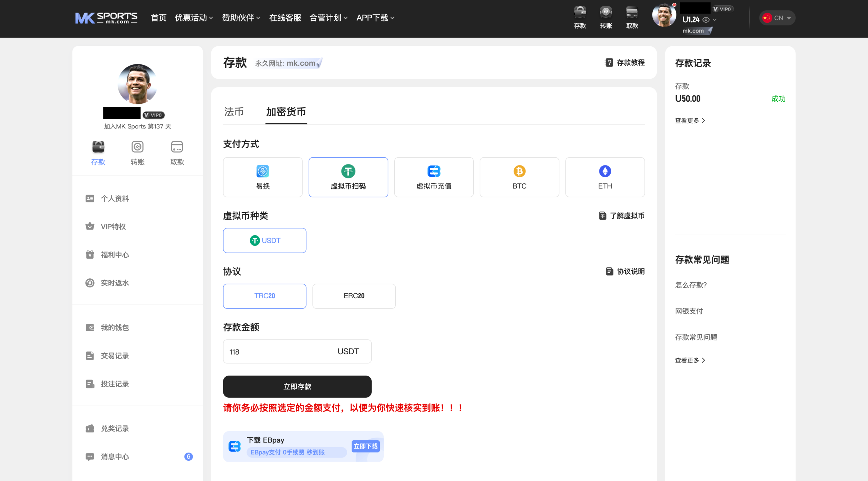Choose the 易换 payment option
The image size is (868, 481).
tap(262, 177)
